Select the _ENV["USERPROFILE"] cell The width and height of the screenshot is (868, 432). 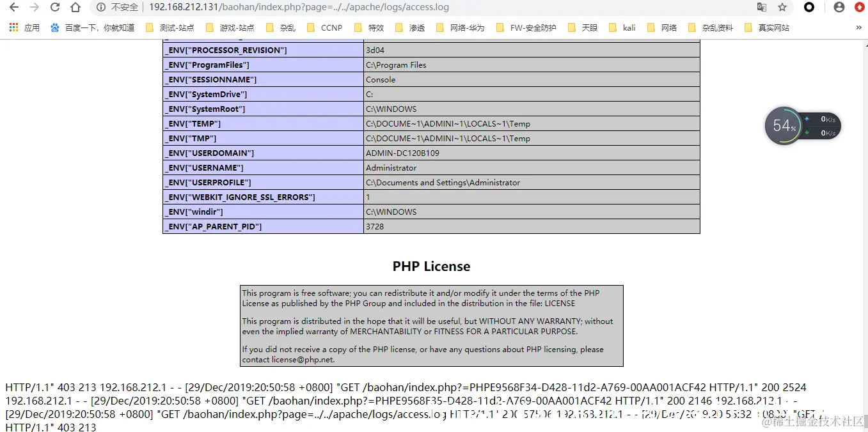point(263,182)
